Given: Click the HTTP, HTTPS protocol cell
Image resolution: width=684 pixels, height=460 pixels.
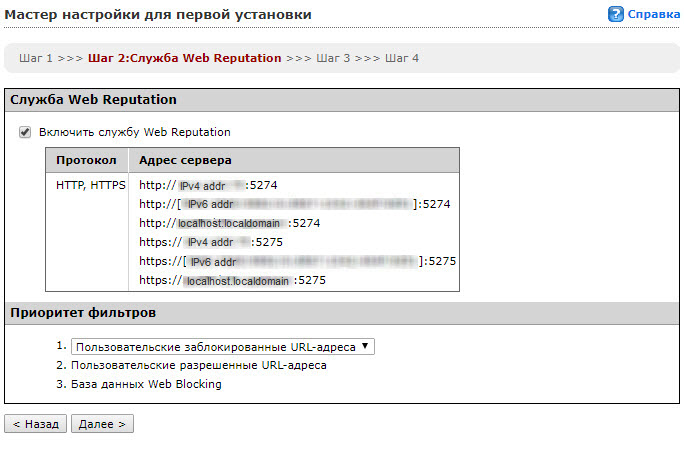Looking at the screenshot, I should point(91,185).
